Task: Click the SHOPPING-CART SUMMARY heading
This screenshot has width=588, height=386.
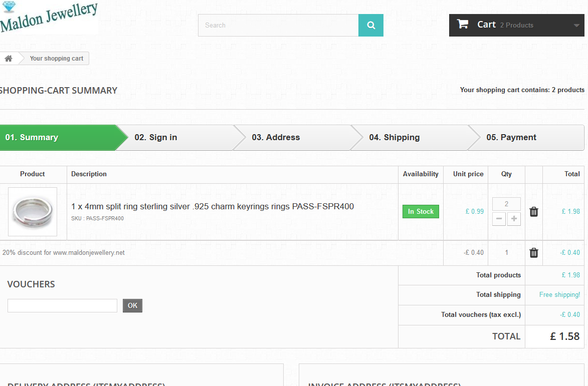Action: pos(59,91)
